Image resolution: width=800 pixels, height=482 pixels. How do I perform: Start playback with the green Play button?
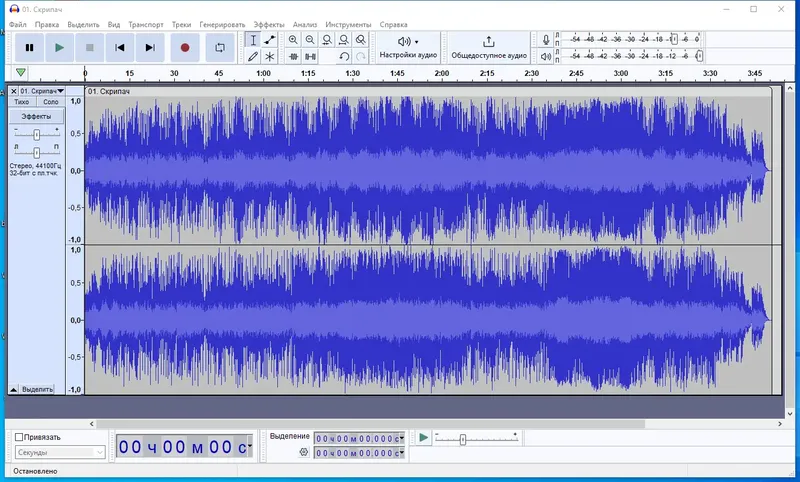click(x=59, y=47)
